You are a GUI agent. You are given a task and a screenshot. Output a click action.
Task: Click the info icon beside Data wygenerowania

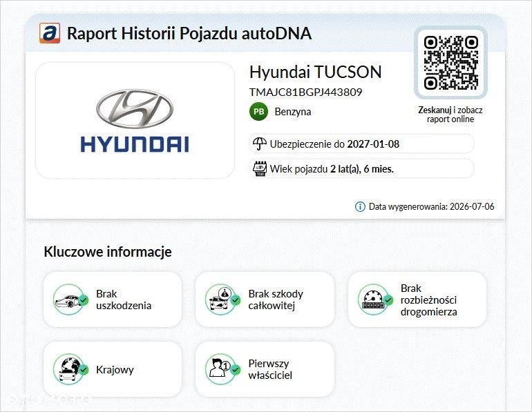coord(360,206)
